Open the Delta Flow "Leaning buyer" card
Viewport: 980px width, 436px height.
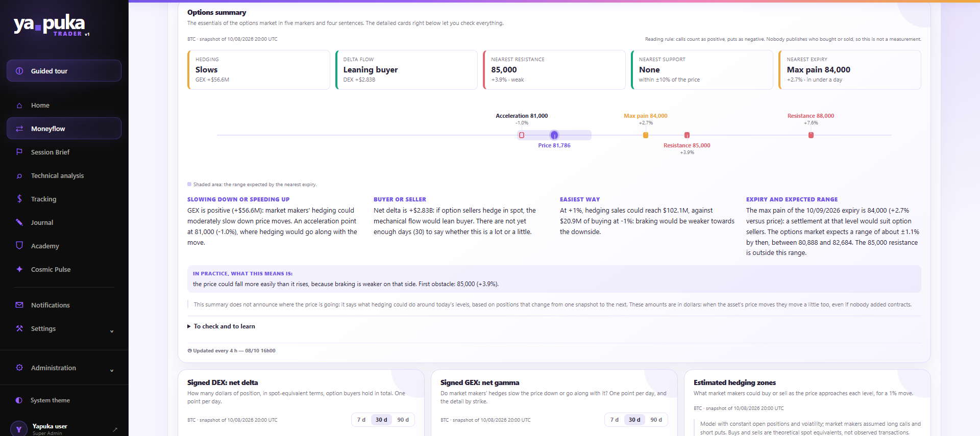pos(406,70)
